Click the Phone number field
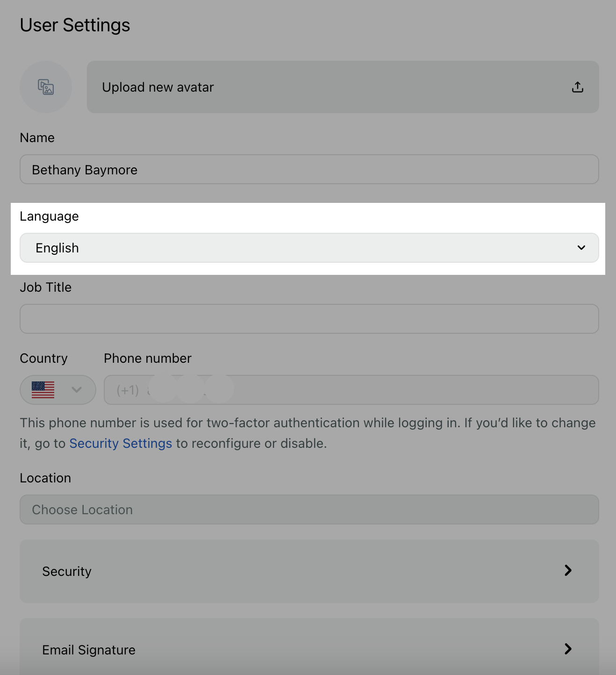The height and width of the screenshot is (675, 616). point(351,390)
